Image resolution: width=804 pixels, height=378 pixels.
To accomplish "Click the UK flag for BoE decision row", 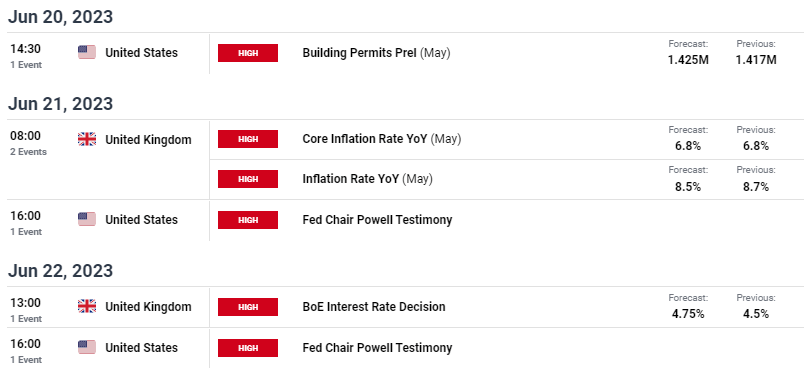I will 87,307.
